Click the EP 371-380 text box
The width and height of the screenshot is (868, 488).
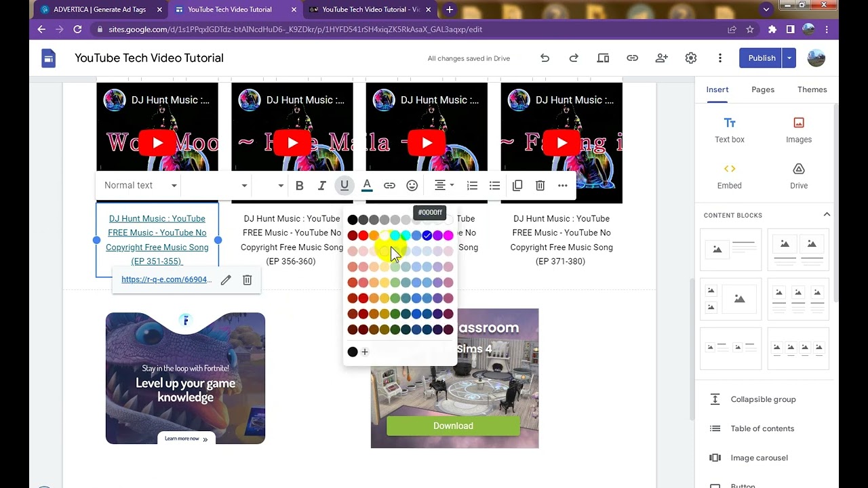(561, 240)
